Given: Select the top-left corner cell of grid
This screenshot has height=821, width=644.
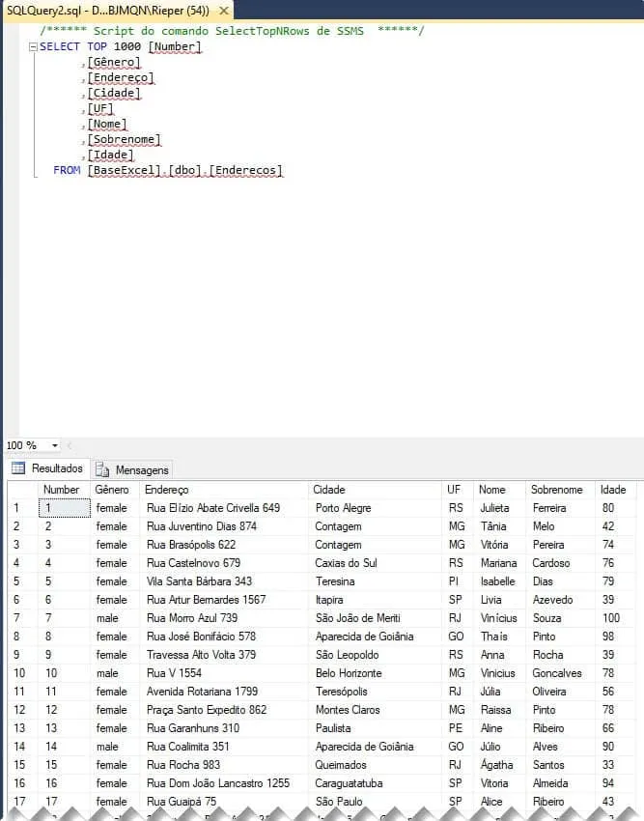Looking at the screenshot, I should pos(22,490).
